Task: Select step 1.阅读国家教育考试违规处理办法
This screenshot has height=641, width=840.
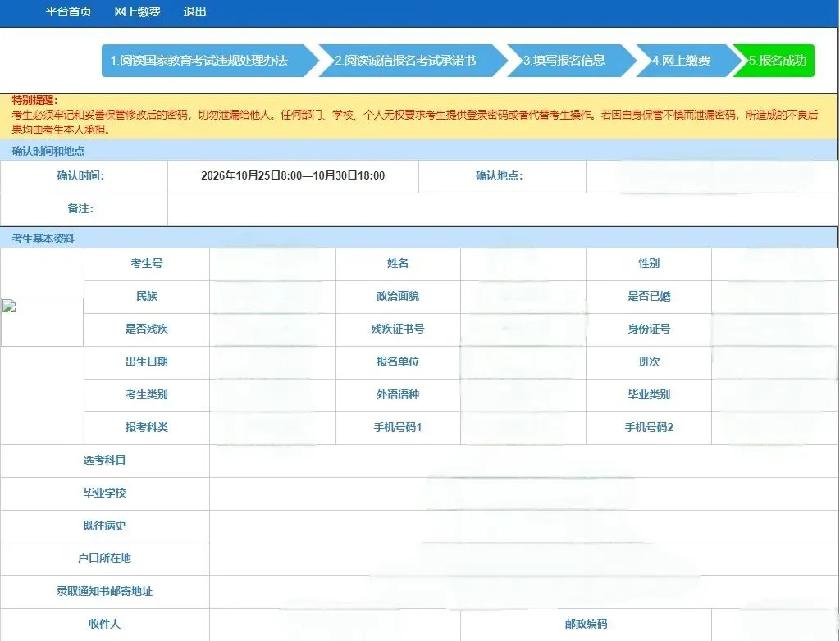Action: 209,61
